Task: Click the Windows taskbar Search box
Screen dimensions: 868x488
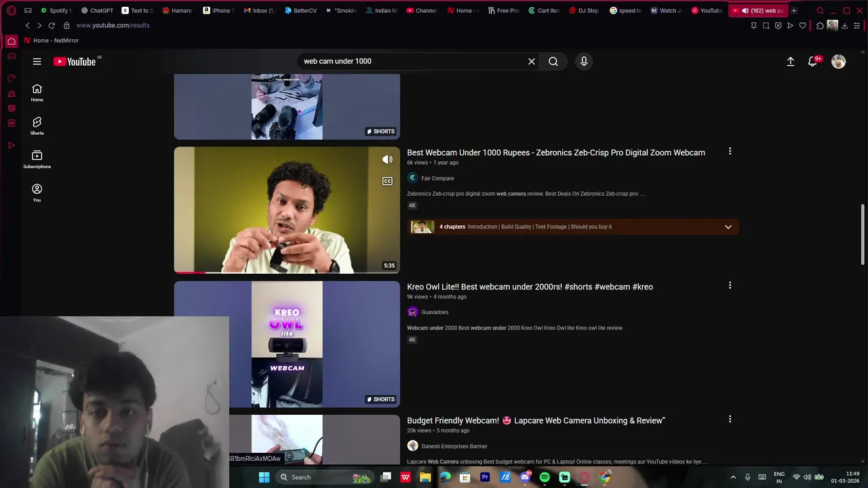Action: pyautogui.click(x=324, y=477)
